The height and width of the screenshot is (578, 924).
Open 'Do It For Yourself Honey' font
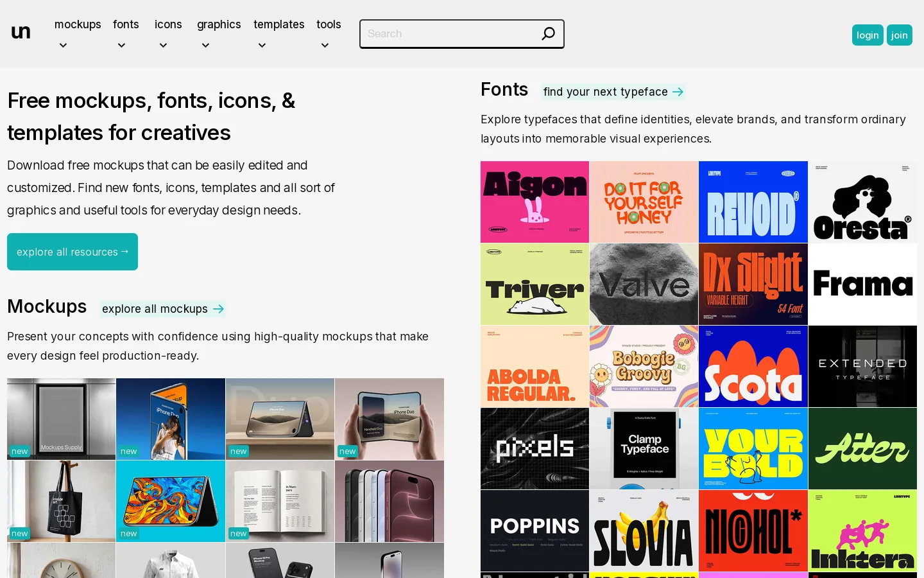[x=644, y=202]
